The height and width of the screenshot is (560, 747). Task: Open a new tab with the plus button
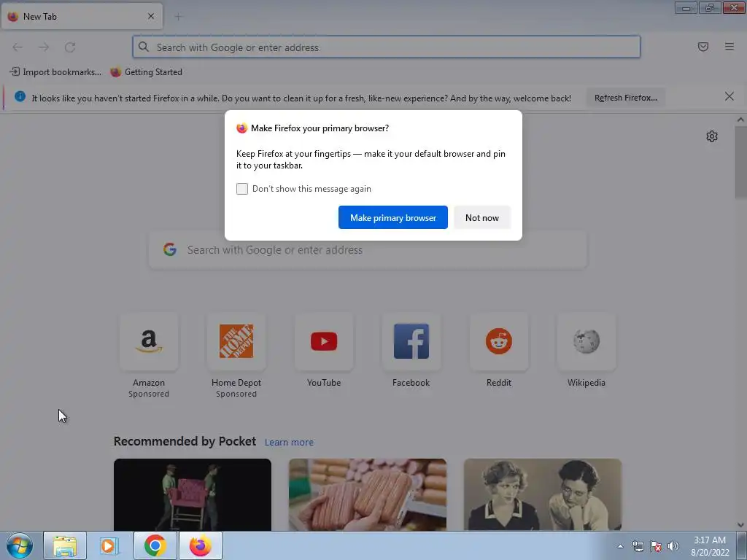coord(178,17)
